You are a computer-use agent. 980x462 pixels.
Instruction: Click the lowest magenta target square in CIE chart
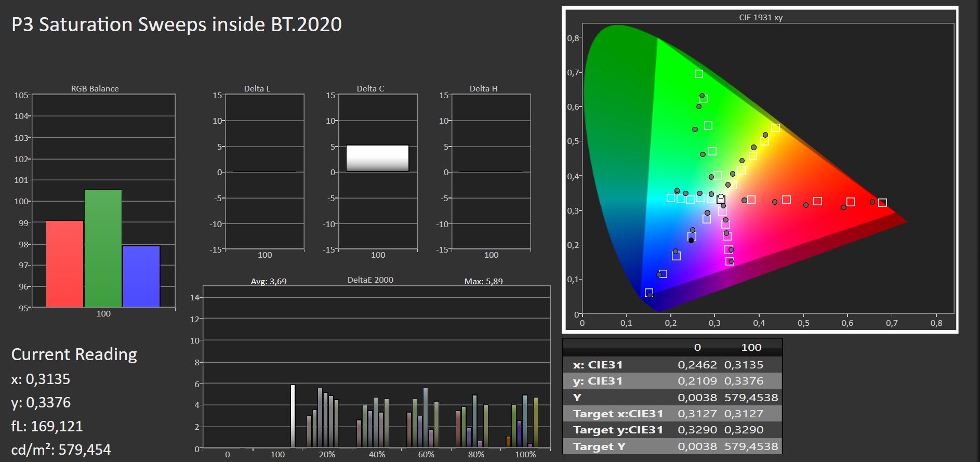729,261
